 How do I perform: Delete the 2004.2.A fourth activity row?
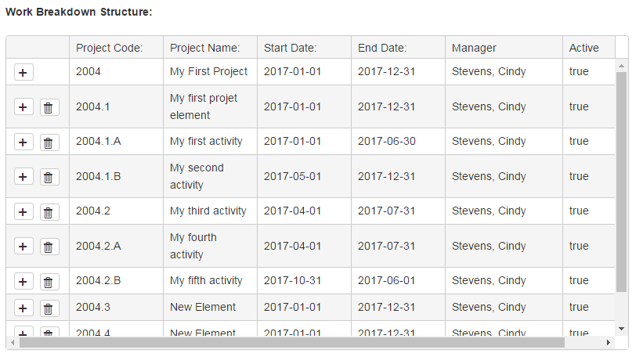click(x=49, y=247)
